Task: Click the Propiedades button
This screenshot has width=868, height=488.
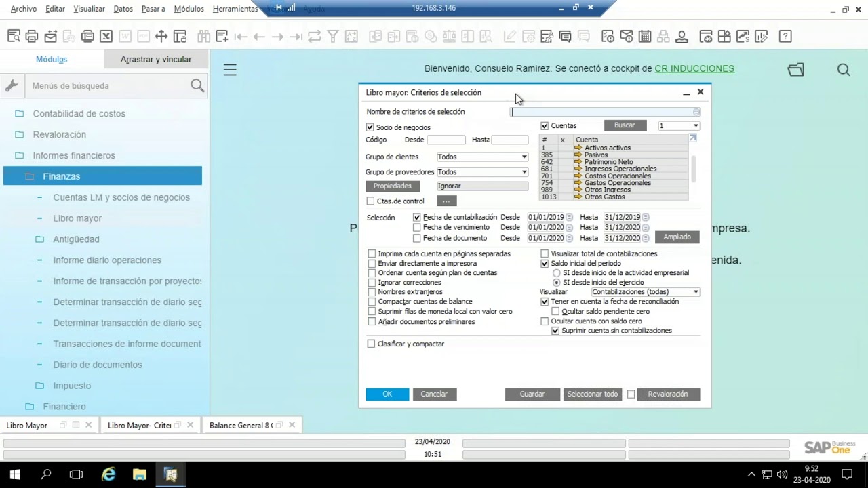Action: click(393, 186)
